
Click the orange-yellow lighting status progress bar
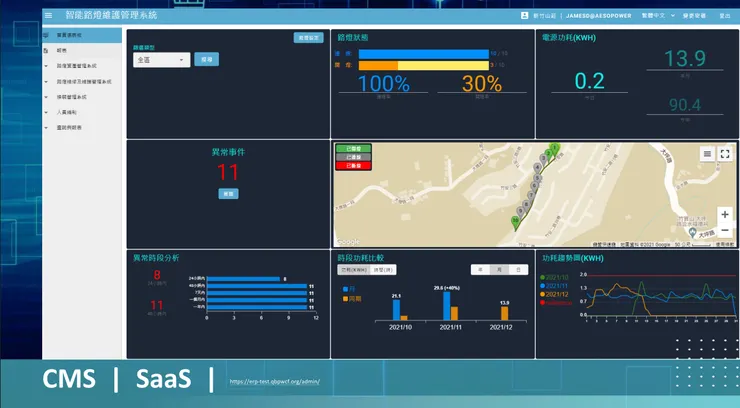point(424,66)
